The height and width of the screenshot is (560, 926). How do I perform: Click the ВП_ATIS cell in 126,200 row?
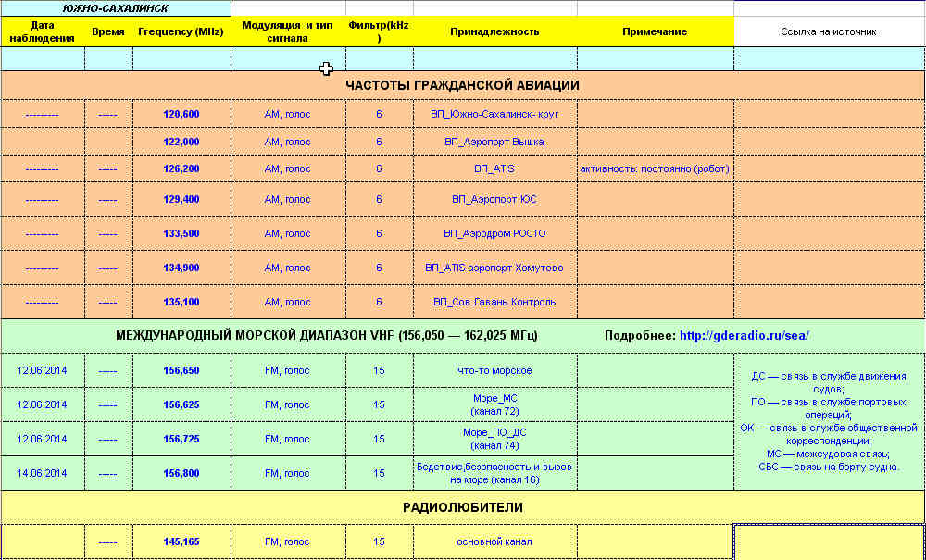[494, 168]
